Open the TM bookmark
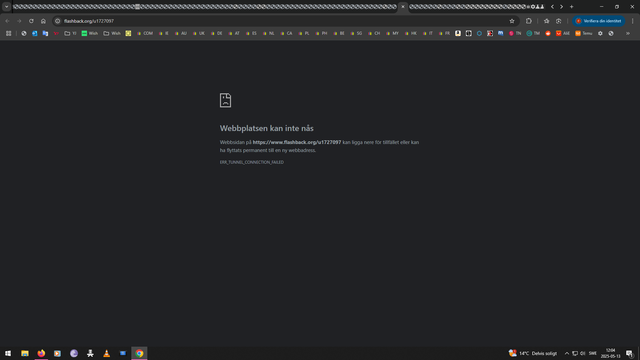 coord(533,33)
